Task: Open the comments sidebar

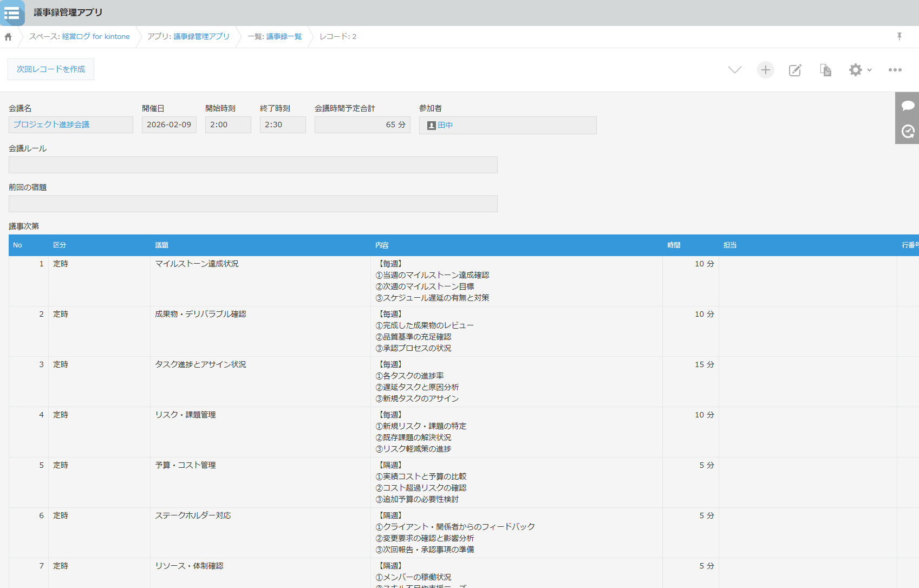Action: (x=908, y=106)
